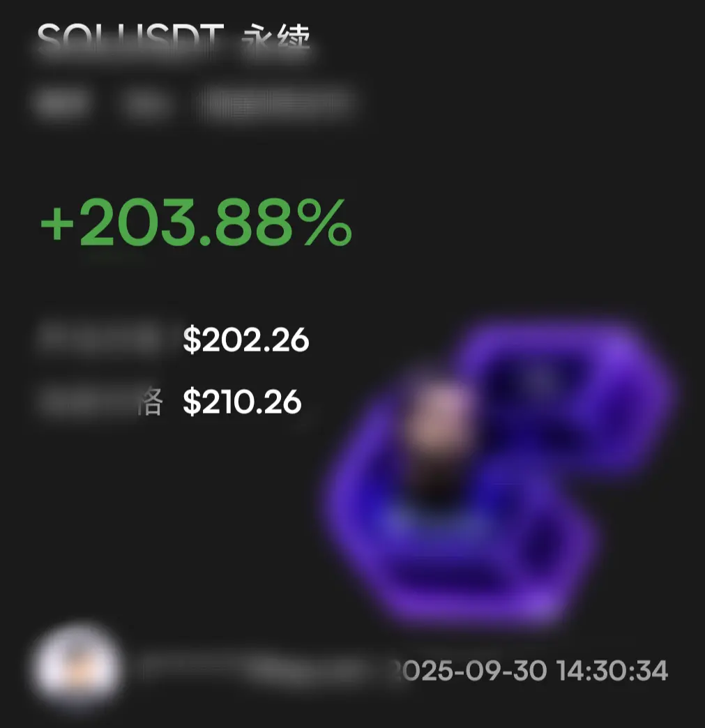Select the 永续 perpetual contract label
Screen dimensions: 705x728
(x=276, y=40)
